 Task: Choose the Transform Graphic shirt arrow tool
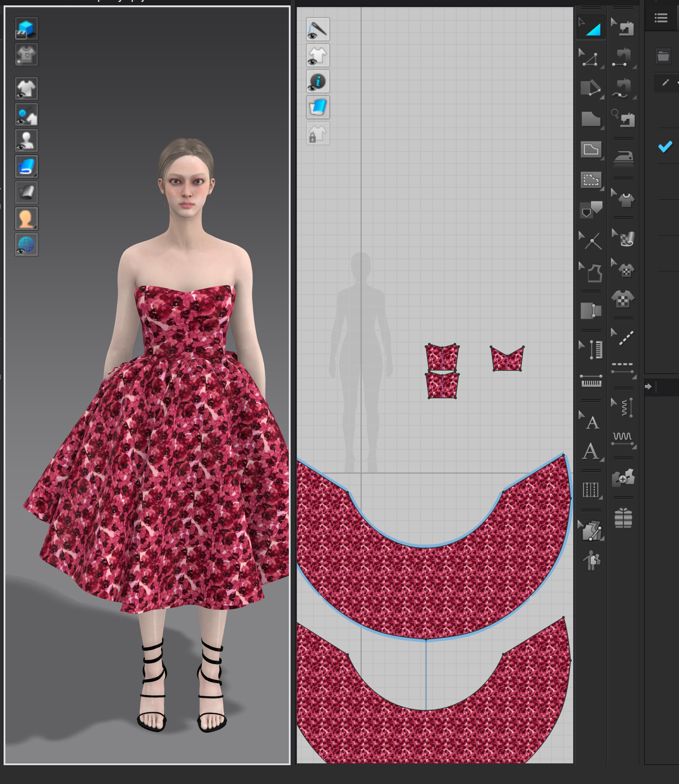(x=623, y=268)
